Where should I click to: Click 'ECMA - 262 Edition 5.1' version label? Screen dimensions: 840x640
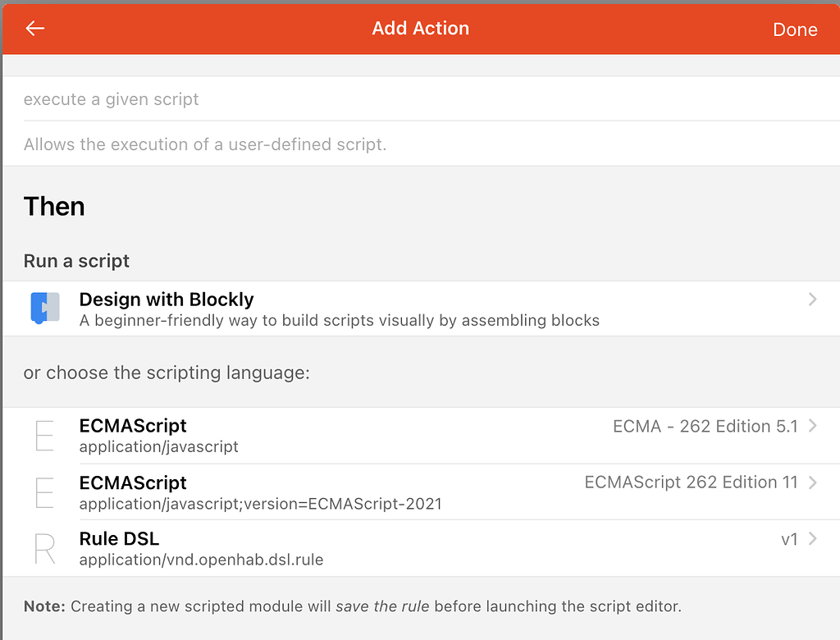pos(704,426)
